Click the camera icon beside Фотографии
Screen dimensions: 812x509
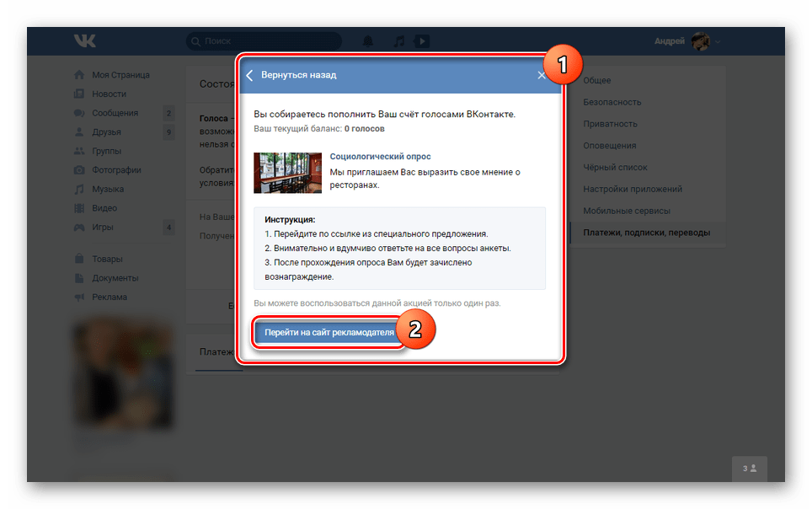(79, 170)
